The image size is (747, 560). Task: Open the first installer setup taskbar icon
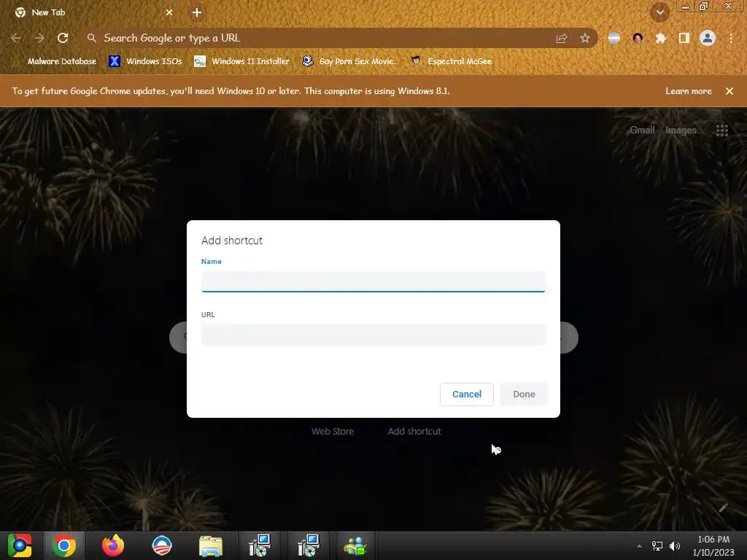pyautogui.click(x=260, y=545)
